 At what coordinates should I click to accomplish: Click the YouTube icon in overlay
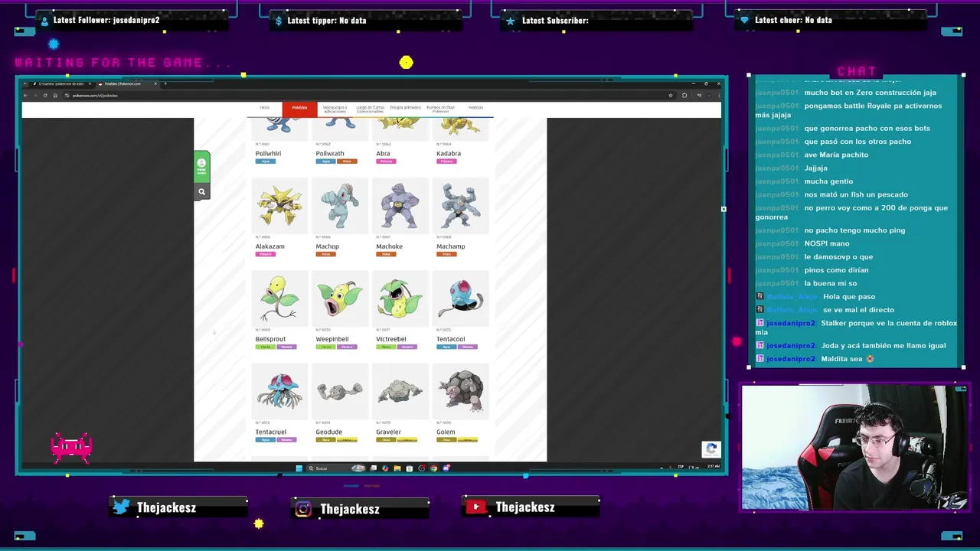point(476,507)
